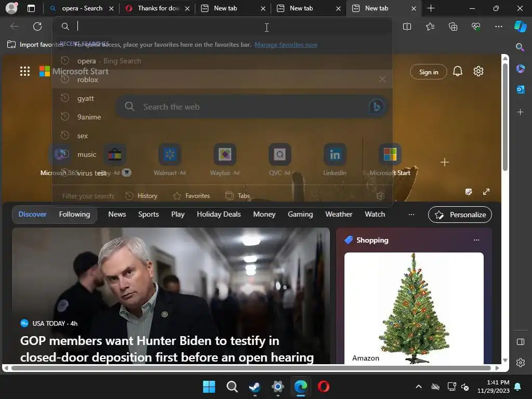Open the clock and date flyout
532x399 pixels.
pos(493,387)
